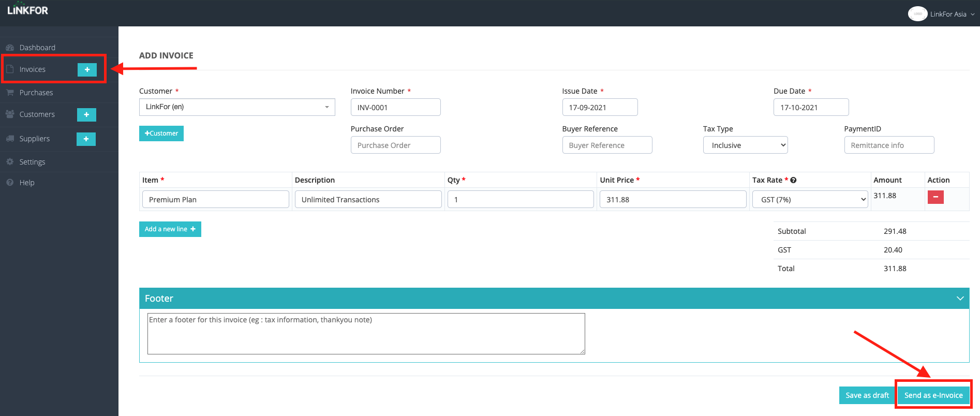Click the Purchases cart icon
This screenshot has height=416, width=980.
[x=10, y=92]
